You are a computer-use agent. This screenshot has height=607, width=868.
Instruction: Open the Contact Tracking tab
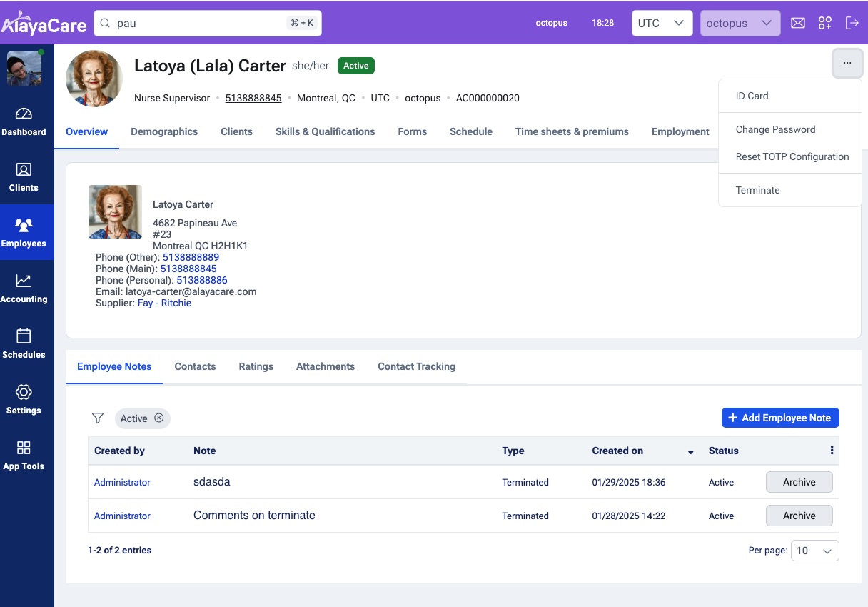tap(416, 366)
